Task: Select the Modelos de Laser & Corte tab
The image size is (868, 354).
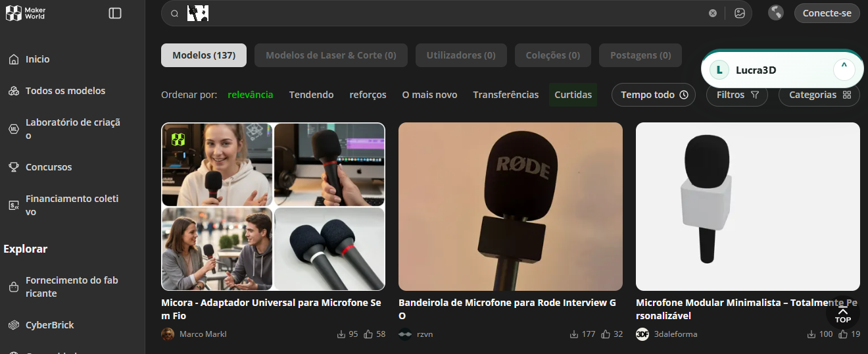Action: (331, 55)
